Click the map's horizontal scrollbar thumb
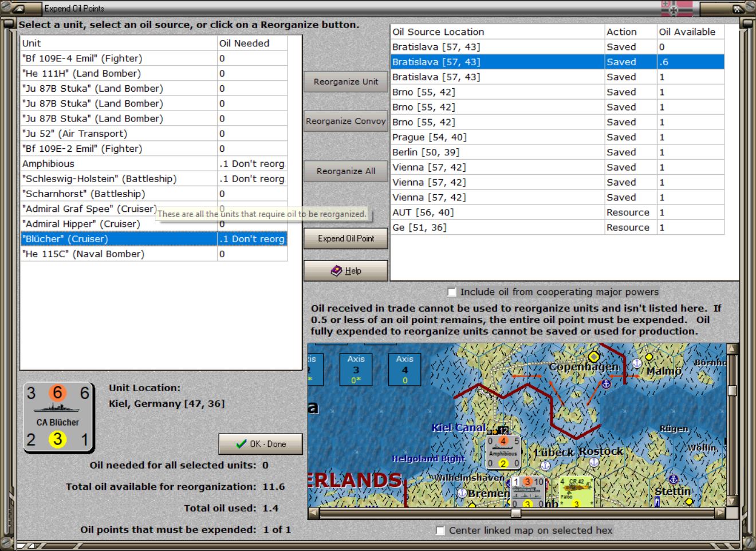 (x=515, y=513)
